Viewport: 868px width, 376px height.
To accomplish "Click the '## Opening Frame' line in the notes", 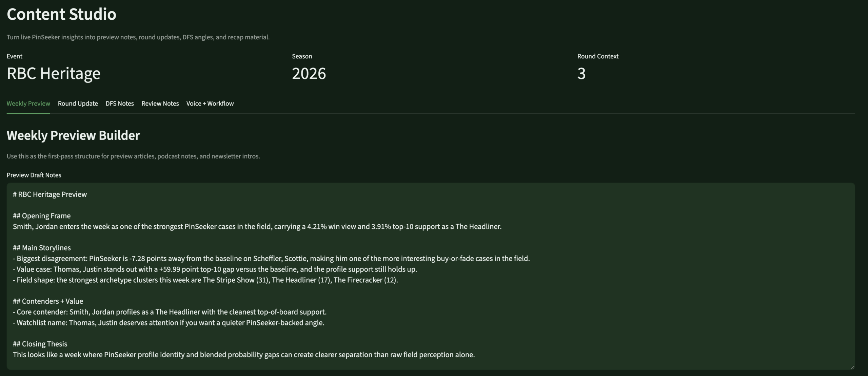I will pyautogui.click(x=42, y=216).
